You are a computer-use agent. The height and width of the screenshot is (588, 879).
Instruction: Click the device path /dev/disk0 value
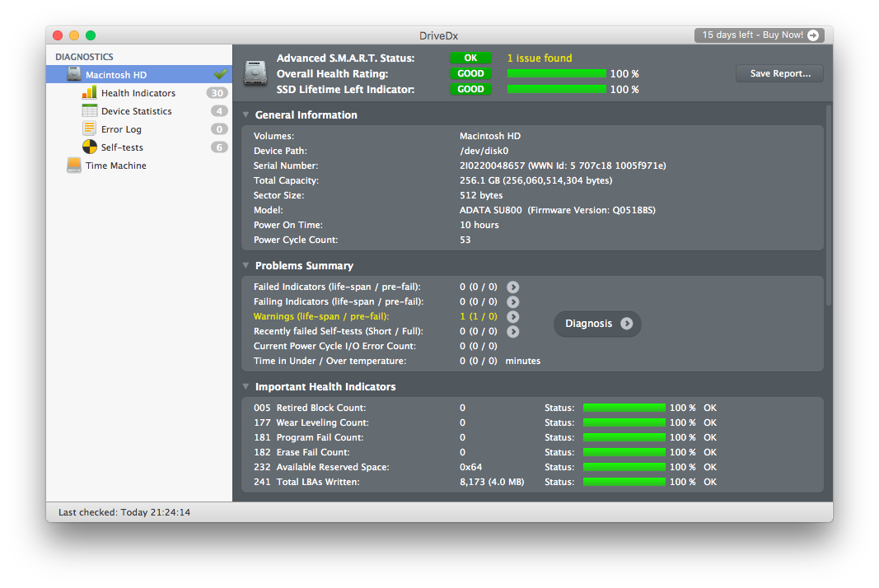pyautogui.click(x=484, y=151)
